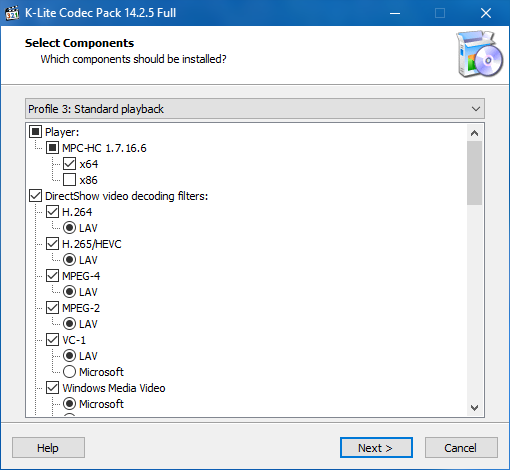Click the 'Windows Media Video' label
510x470 pixels.
point(114,388)
